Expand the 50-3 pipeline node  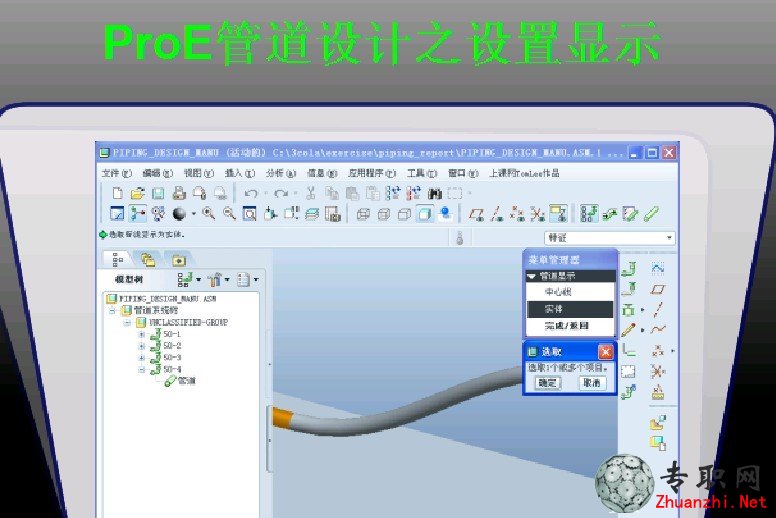[142, 357]
